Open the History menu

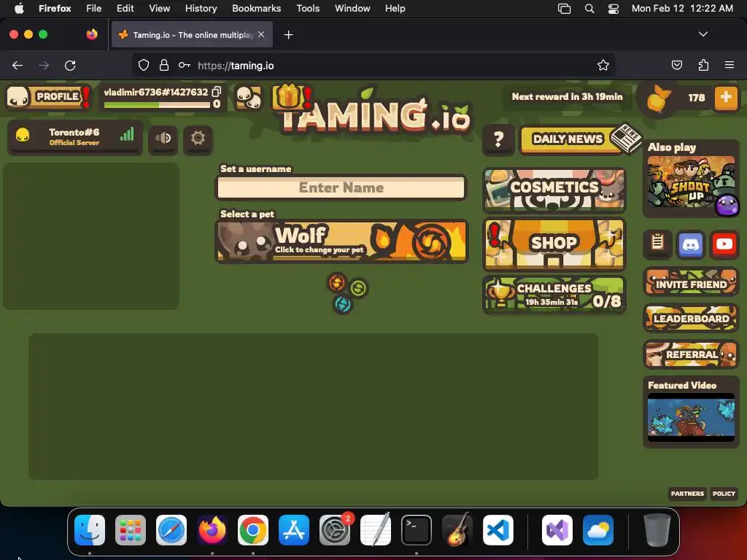pyautogui.click(x=201, y=9)
